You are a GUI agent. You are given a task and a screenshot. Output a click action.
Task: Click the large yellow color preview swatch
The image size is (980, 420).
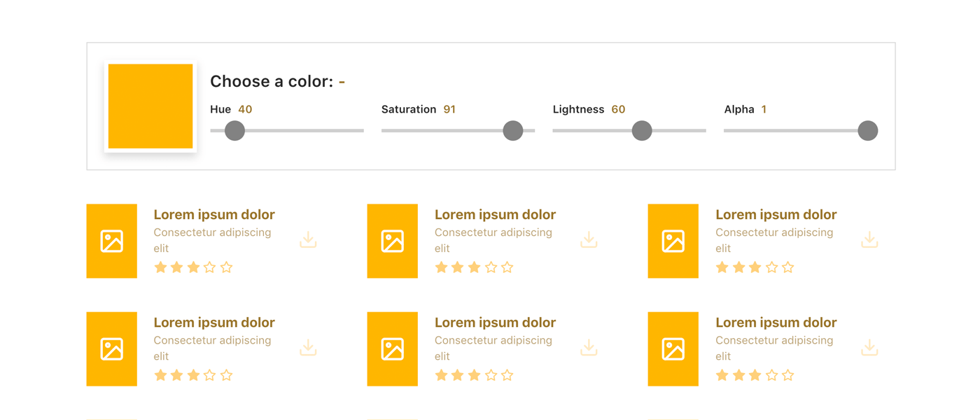[x=150, y=106]
